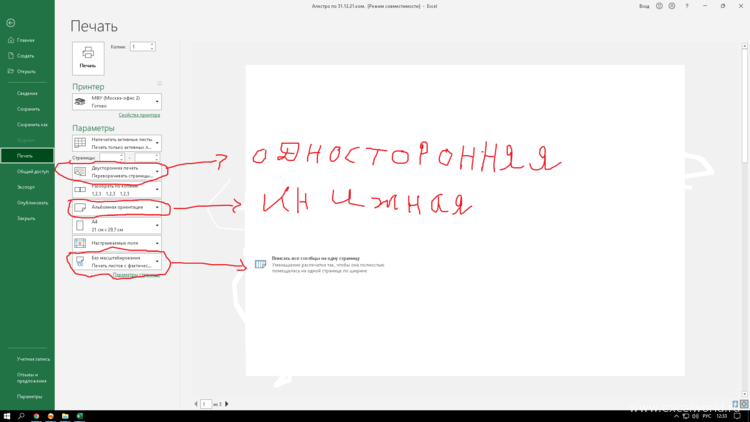
Task: Increase copies with the up arrow
Action: (152, 44)
